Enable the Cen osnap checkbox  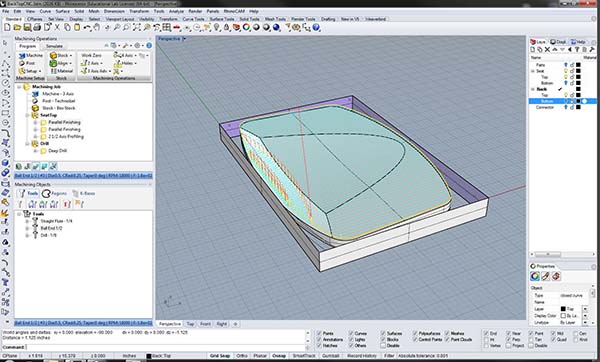(576, 333)
